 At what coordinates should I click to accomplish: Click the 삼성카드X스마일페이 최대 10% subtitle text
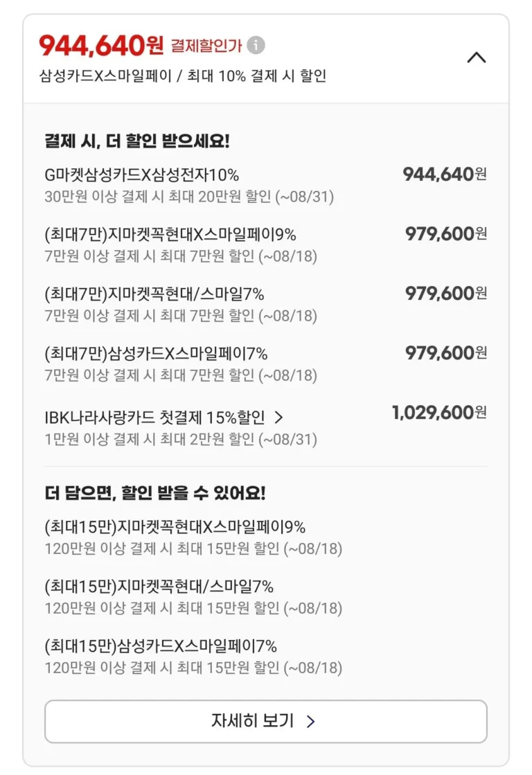[182, 75]
